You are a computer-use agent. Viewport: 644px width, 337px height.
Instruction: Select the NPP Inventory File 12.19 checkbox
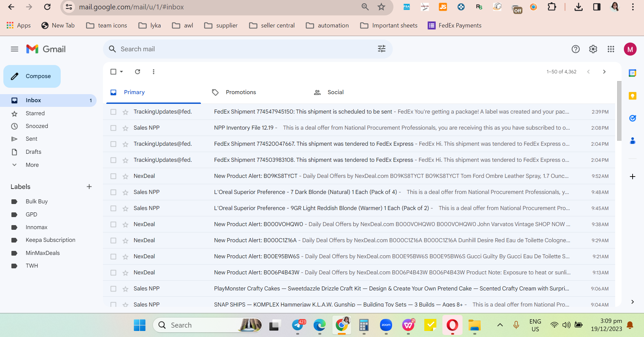pos(113,128)
